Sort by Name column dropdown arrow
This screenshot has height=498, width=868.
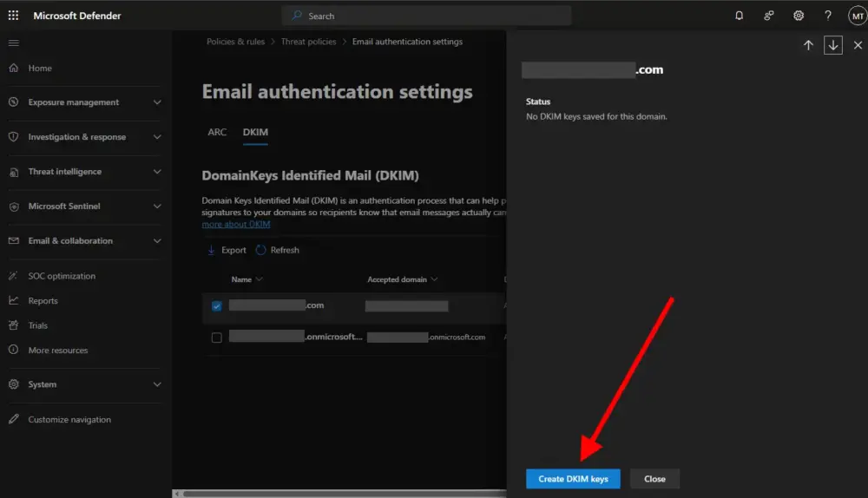point(259,279)
